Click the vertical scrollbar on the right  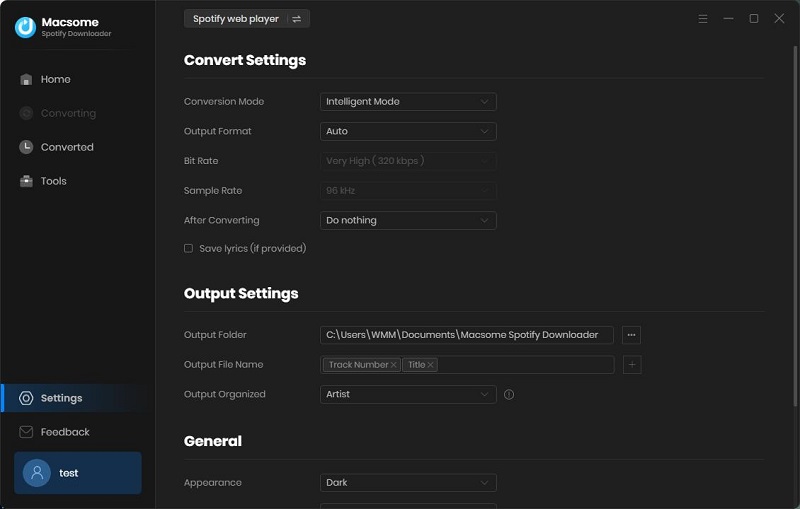pyautogui.click(x=795, y=224)
